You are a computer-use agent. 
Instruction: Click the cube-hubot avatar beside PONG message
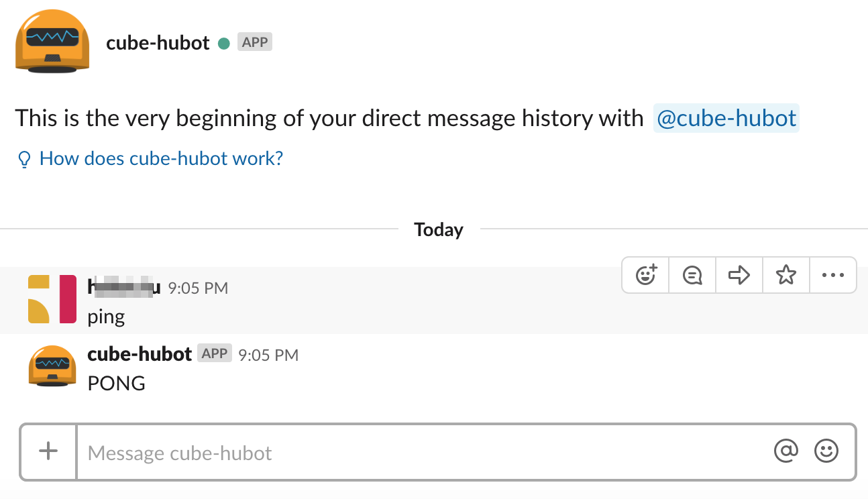click(52, 366)
